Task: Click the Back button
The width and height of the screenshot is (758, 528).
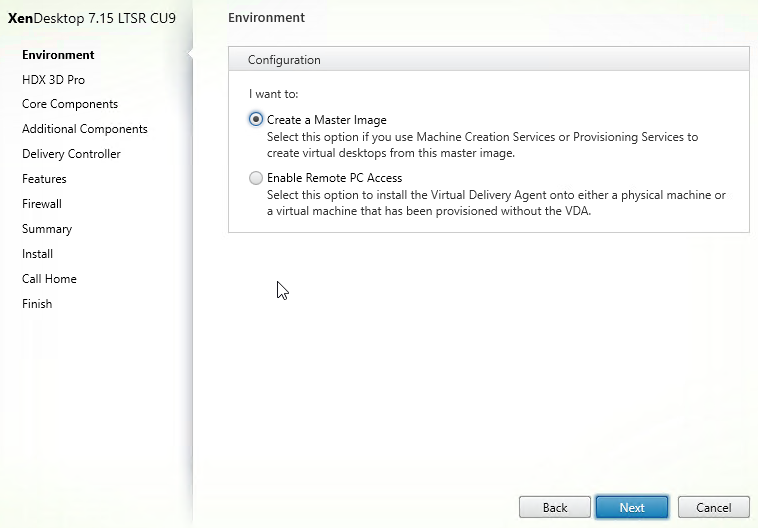Action: 554,507
